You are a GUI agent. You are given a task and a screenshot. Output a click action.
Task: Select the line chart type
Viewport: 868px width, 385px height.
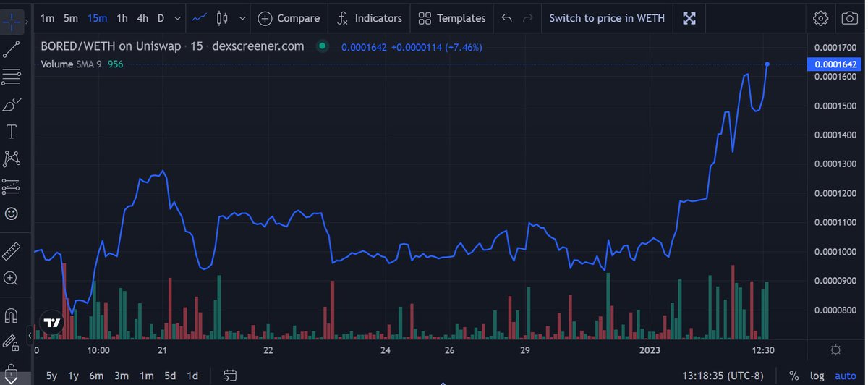pyautogui.click(x=200, y=18)
